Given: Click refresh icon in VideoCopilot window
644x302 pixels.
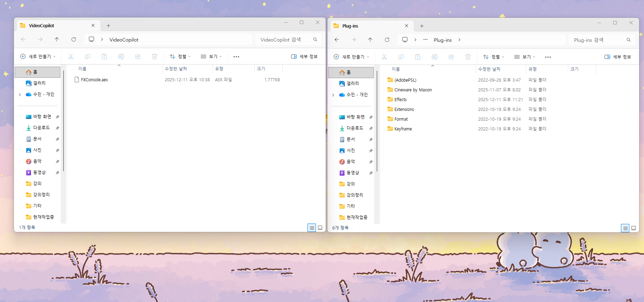Looking at the screenshot, I should click(x=74, y=39).
